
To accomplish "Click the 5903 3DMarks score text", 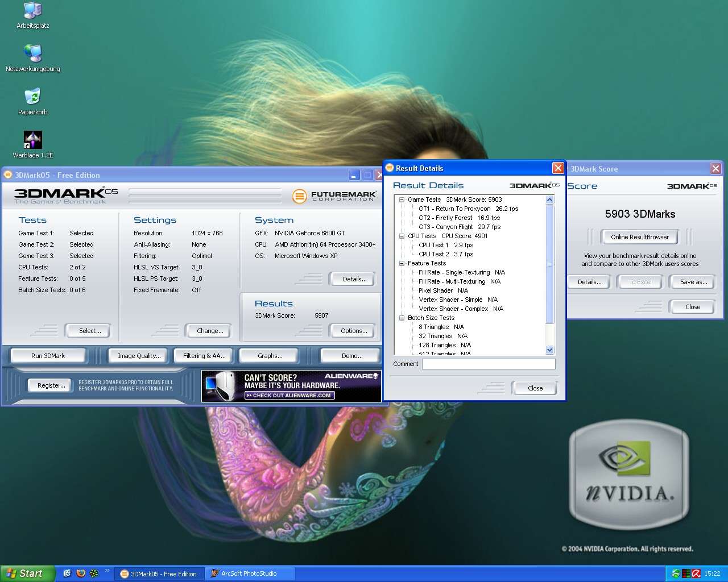I will pyautogui.click(x=640, y=214).
